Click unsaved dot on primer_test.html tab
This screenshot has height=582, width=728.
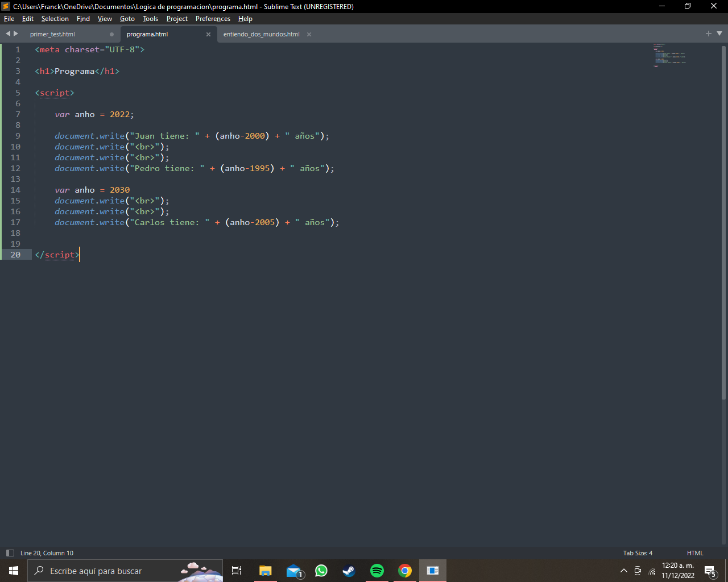(111, 34)
